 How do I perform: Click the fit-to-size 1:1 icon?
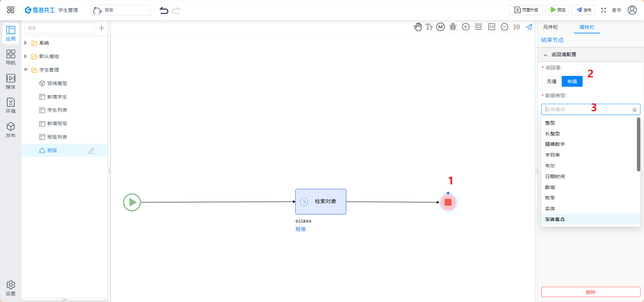pos(492,27)
